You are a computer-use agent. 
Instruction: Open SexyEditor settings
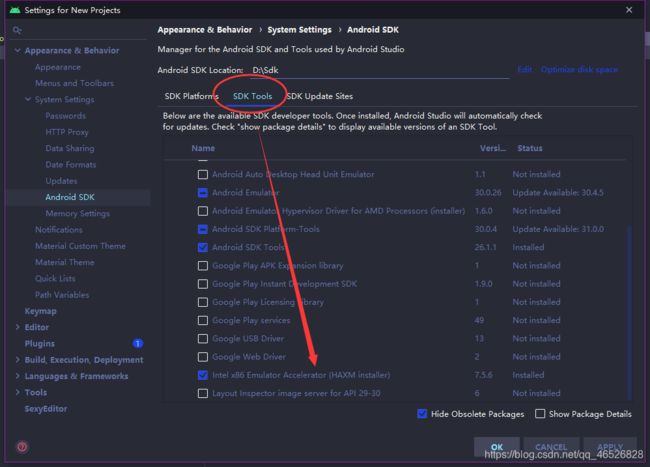tap(46, 409)
